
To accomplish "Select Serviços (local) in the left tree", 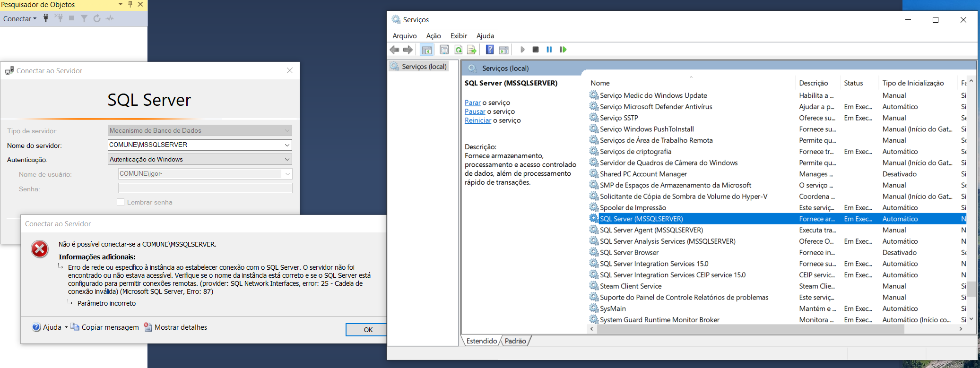I will tap(418, 67).
